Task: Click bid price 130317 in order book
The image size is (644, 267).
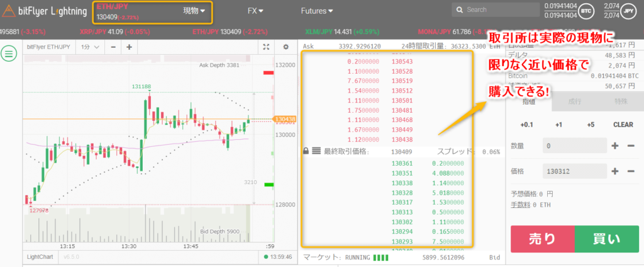Action: [402, 202]
